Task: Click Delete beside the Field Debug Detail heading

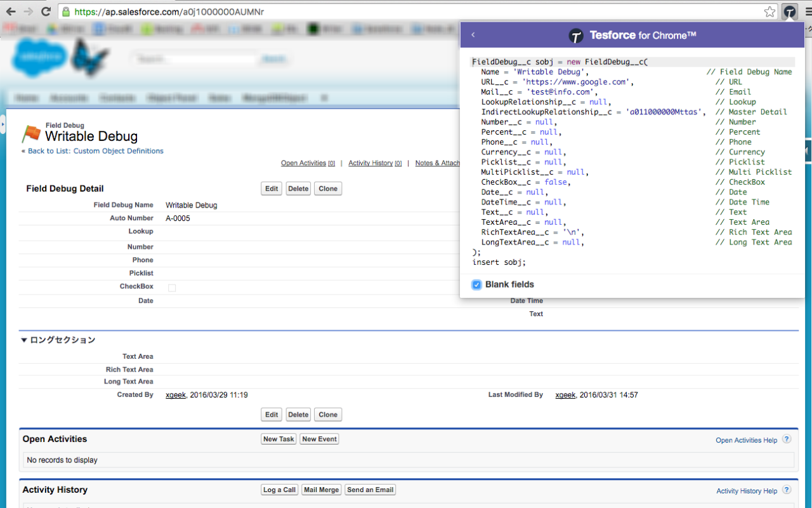Action: pos(298,189)
